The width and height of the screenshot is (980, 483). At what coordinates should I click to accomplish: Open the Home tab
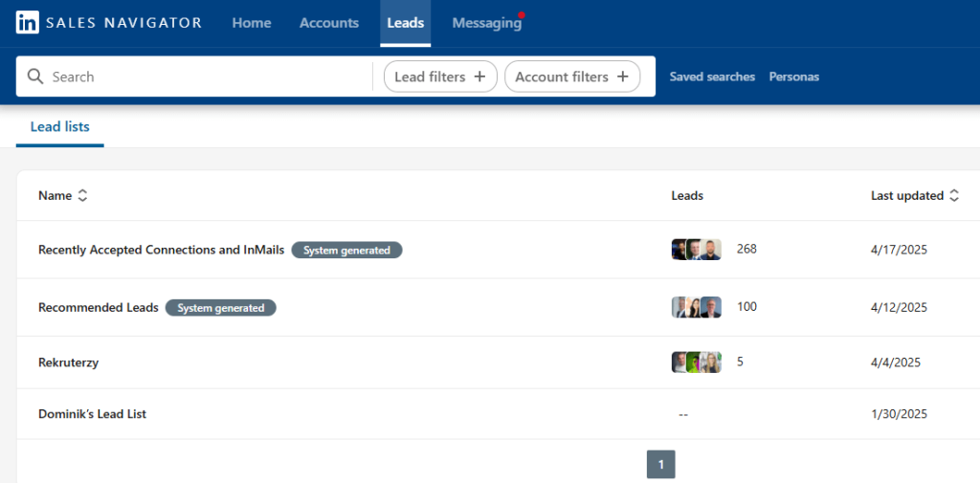pyautogui.click(x=252, y=23)
